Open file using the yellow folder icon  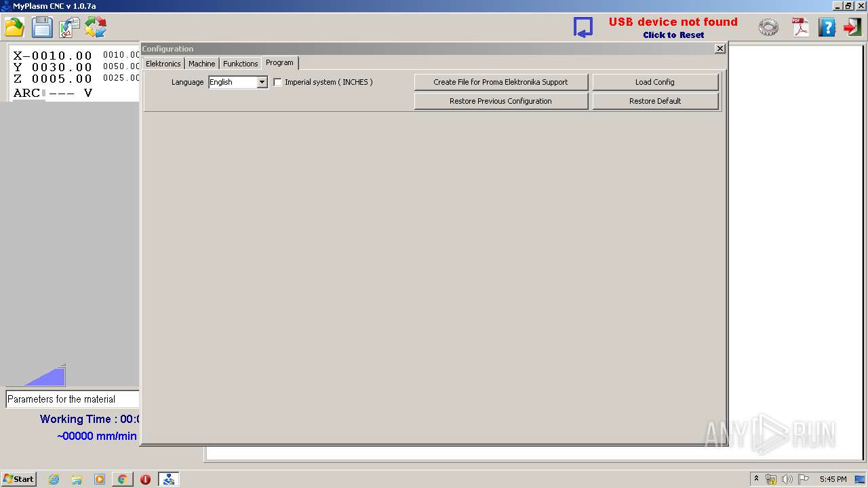tap(14, 27)
